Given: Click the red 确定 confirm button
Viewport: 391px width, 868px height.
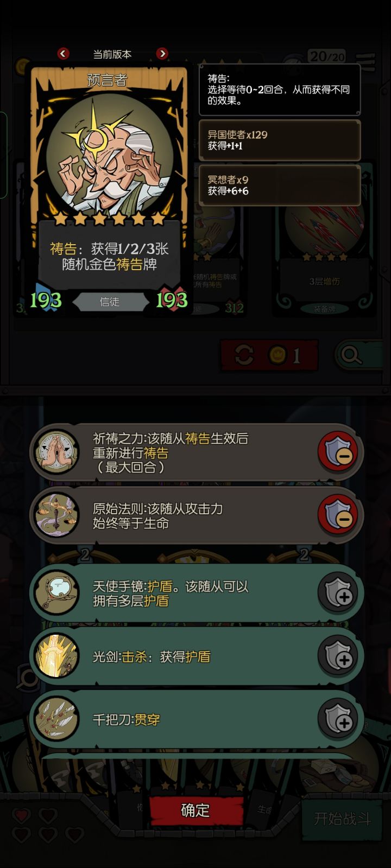Looking at the screenshot, I should pos(195,810).
